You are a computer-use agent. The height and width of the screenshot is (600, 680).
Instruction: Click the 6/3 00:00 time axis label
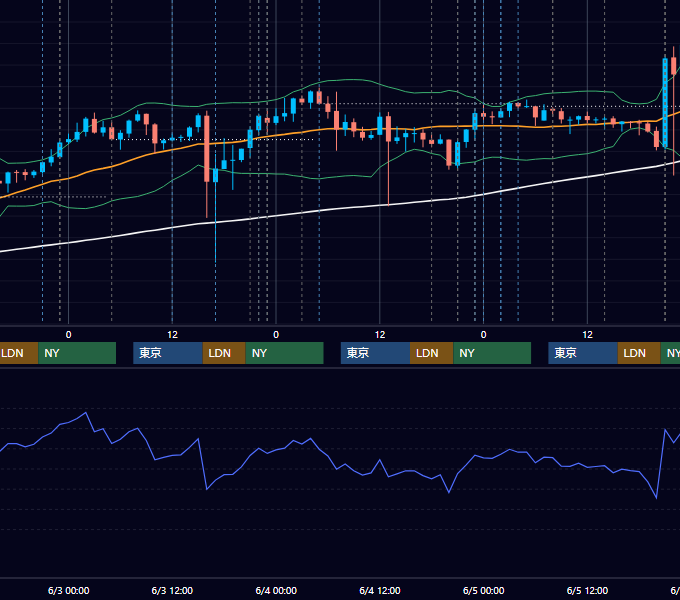pos(69,590)
